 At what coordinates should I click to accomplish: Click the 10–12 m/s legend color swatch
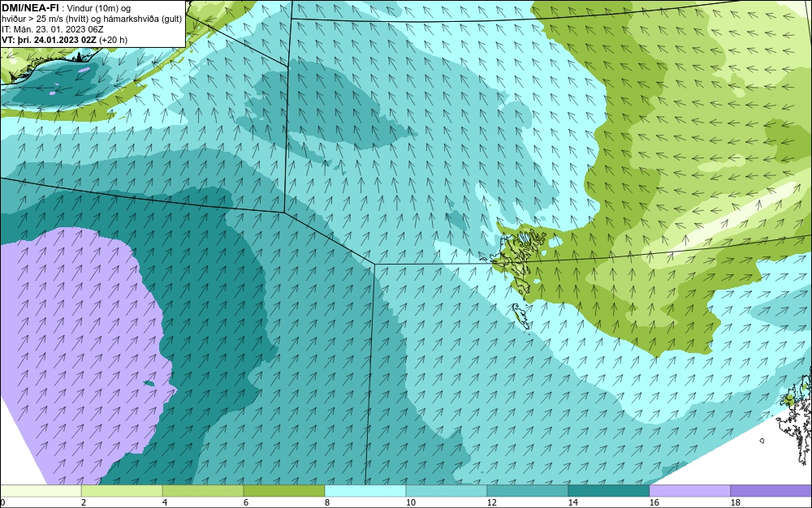pyautogui.click(x=447, y=490)
